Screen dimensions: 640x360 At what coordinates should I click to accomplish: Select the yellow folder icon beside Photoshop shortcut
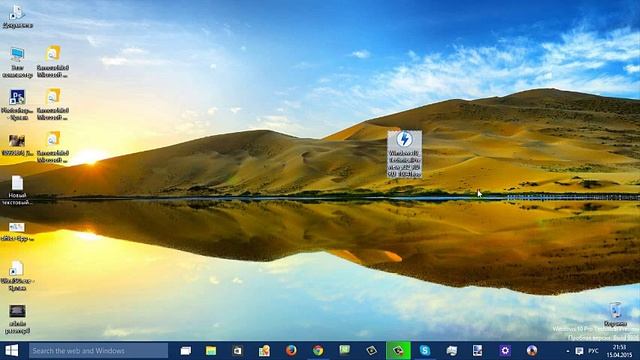pos(53,105)
